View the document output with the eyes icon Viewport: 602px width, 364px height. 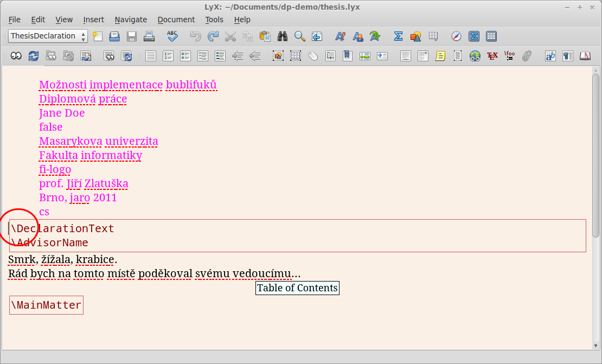(x=16, y=56)
